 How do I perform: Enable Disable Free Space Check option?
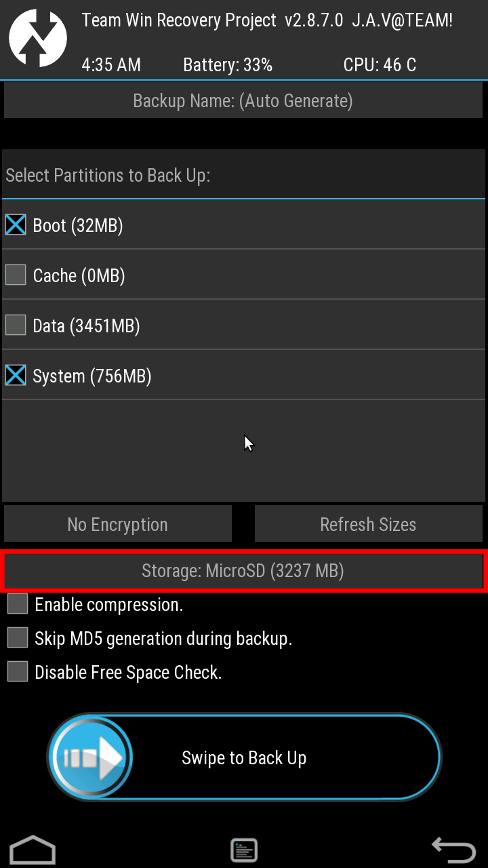point(17,671)
